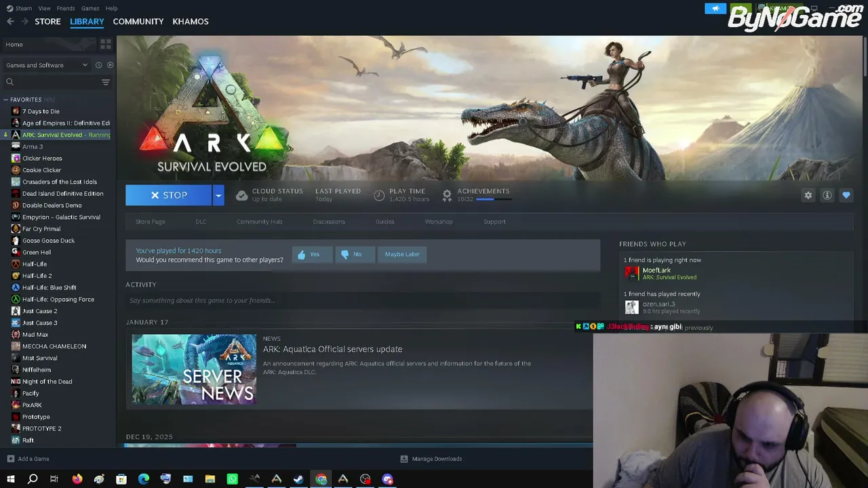The height and width of the screenshot is (488, 868).
Task: Show ready-to-play games only
Action: [110, 65]
